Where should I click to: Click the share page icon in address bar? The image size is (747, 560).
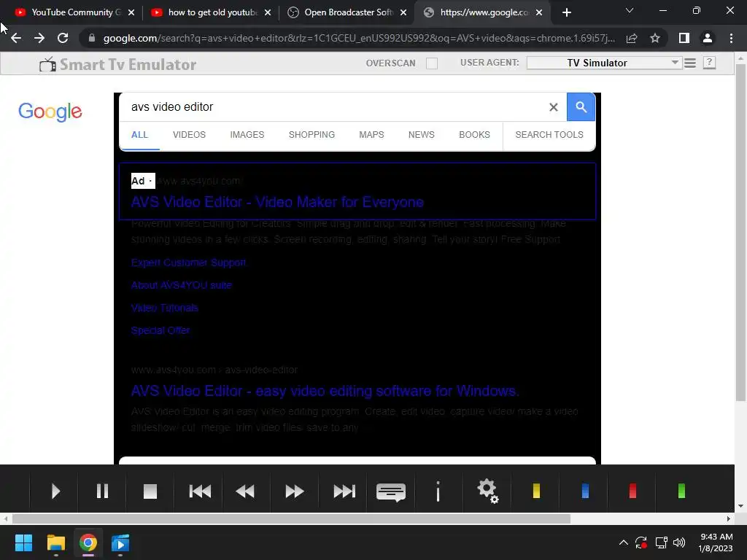pyautogui.click(x=632, y=38)
